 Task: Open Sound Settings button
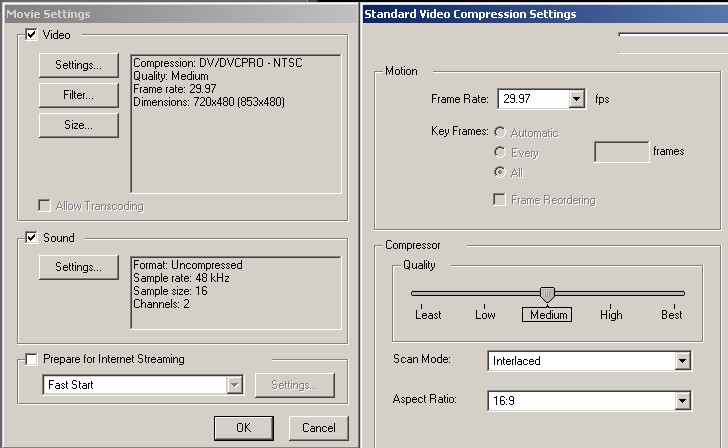[78, 267]
